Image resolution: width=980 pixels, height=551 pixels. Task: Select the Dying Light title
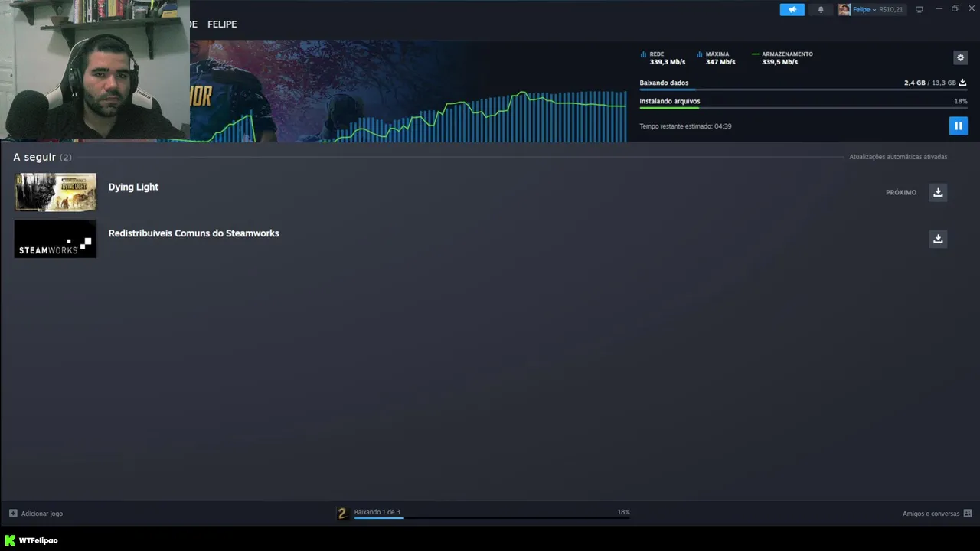coord(133,187)
